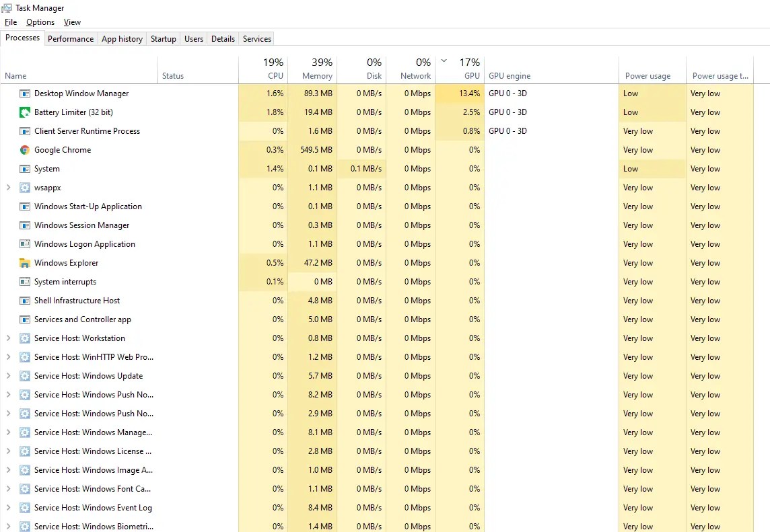The height and width of the screenshot is (532, 770).
Task: Click the System interrupts icon
Action: click(x=24, y=282)
